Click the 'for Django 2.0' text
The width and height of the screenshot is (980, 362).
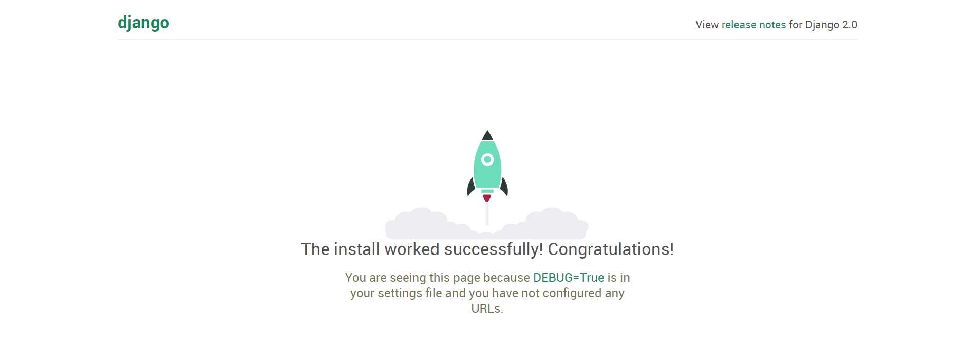[x=823, y=25]
